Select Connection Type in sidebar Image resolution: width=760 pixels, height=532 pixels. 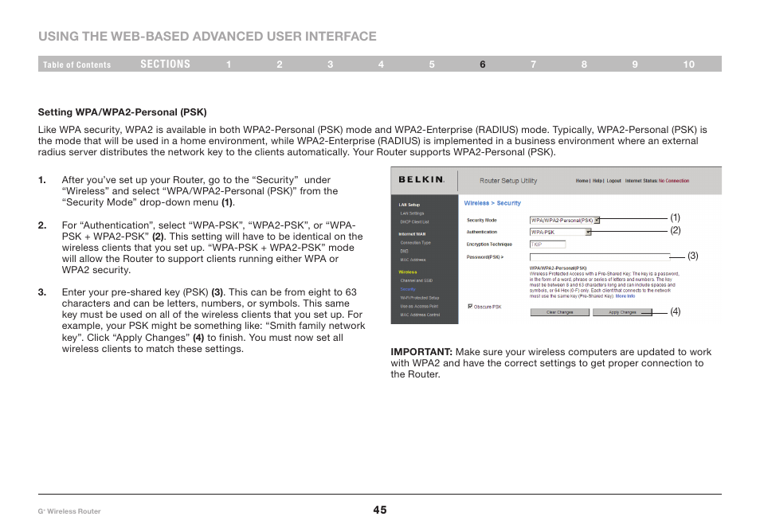click(x=415, y=243)
